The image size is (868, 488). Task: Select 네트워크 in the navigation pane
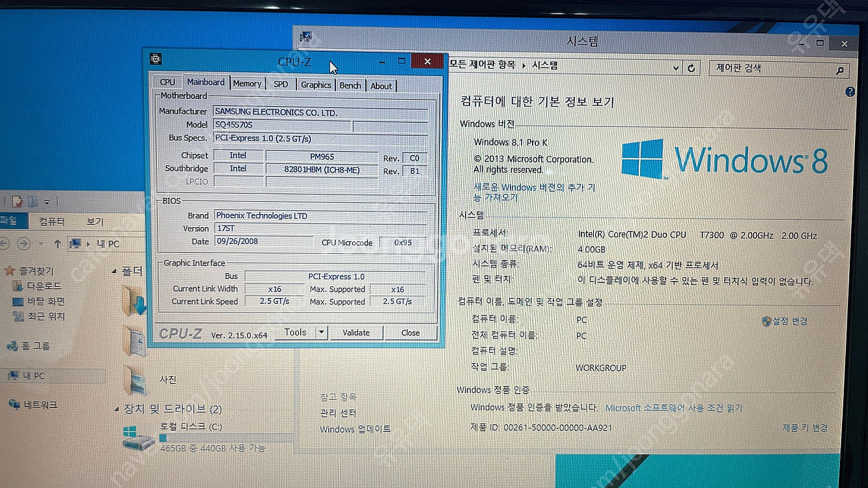pos(34,405)
